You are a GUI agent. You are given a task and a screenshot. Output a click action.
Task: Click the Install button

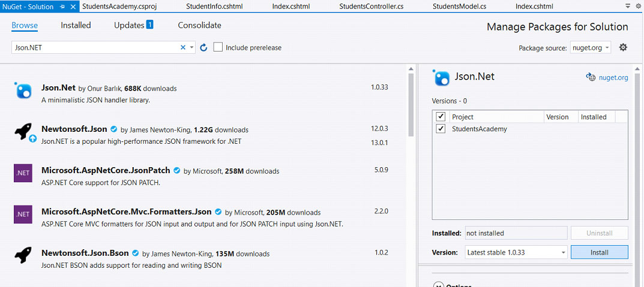[x=599, y=252]
